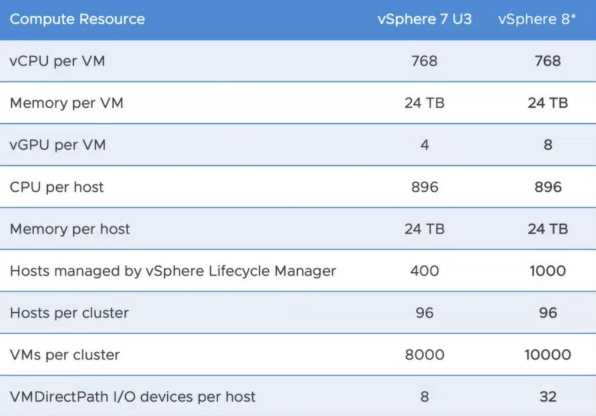Click the vSphere 7 U3 CPU per host 896

point(425,187)
